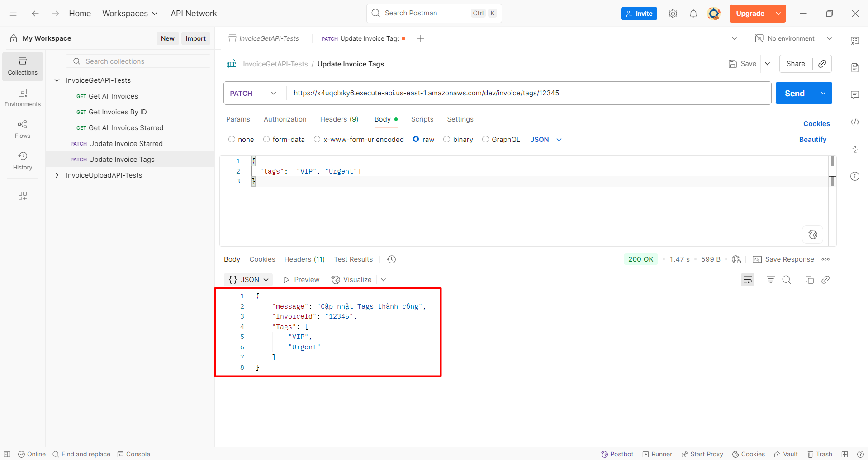This screenshot has width=868, height=460.
Task: Open the Environments panel in sidebar
Action: (22, 97)
